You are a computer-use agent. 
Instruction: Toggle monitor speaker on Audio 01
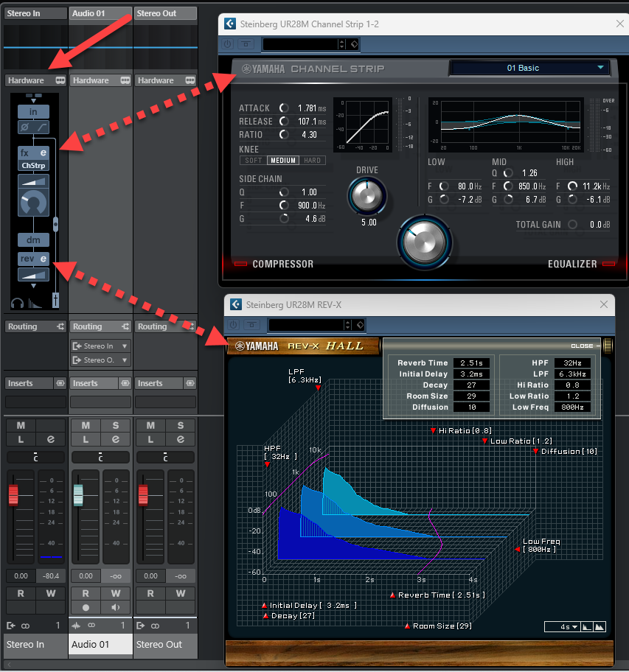(x=115, y=607)
